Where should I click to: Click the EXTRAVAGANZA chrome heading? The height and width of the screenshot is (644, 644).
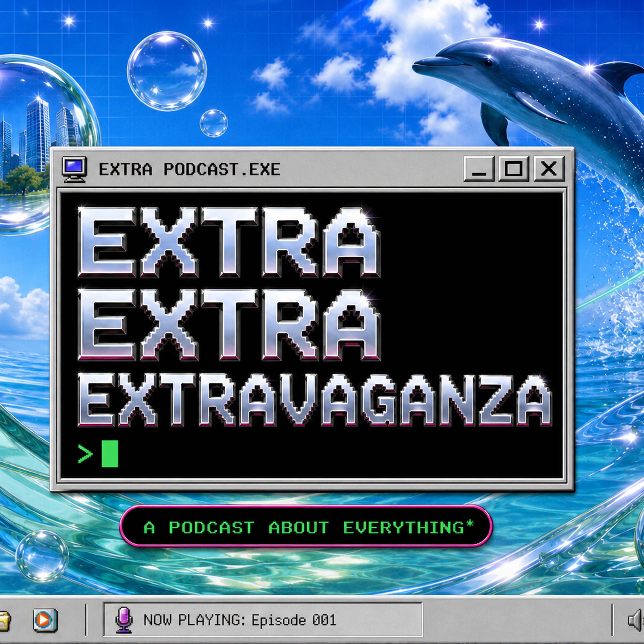315,400
